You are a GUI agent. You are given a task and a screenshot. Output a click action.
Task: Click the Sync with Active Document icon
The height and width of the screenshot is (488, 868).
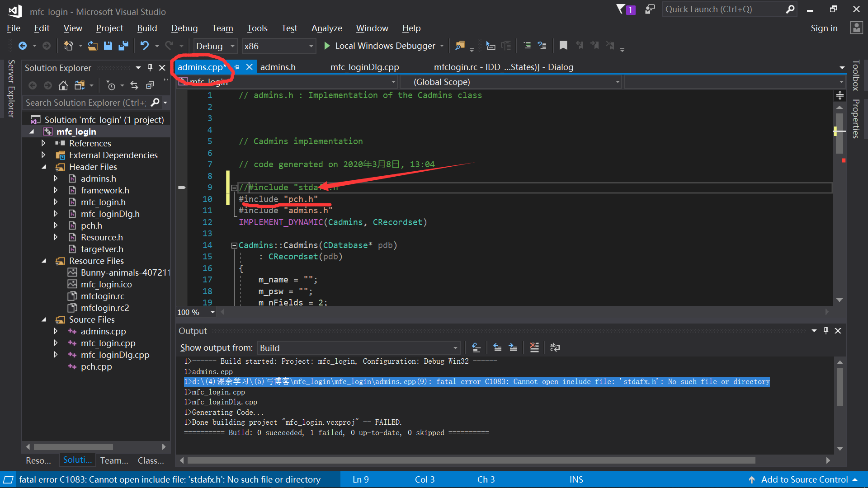point(134,85)
